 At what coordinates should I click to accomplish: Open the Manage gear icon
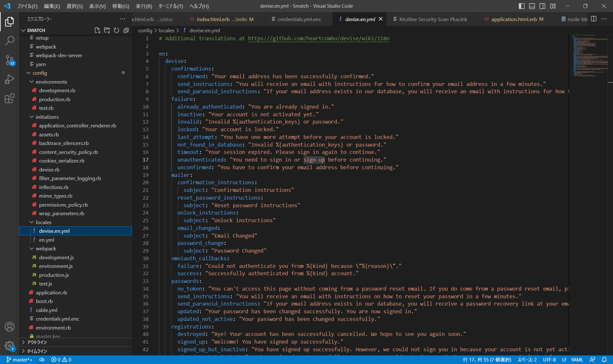pos(10,345)
